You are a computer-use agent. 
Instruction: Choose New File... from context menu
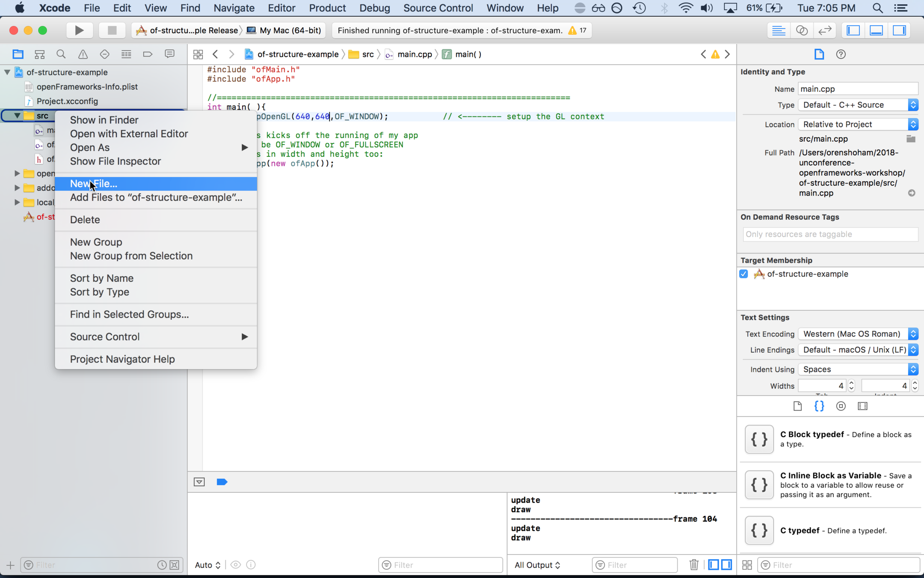(94, 184)
